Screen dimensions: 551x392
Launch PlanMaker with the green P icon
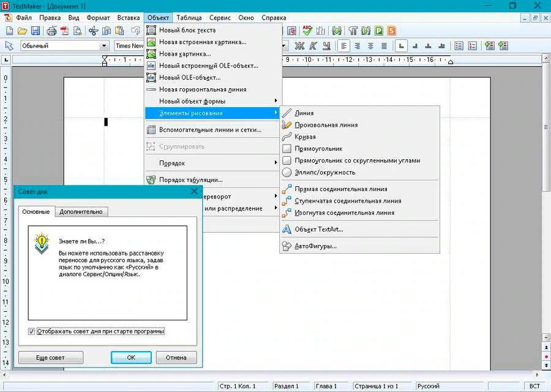[379, 31]
